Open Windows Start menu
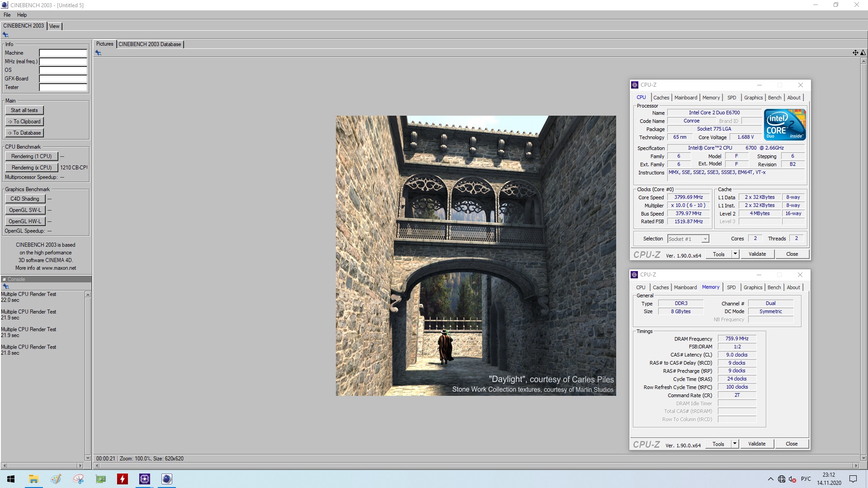This screenshot has width=868, height=488. point(11,479)
